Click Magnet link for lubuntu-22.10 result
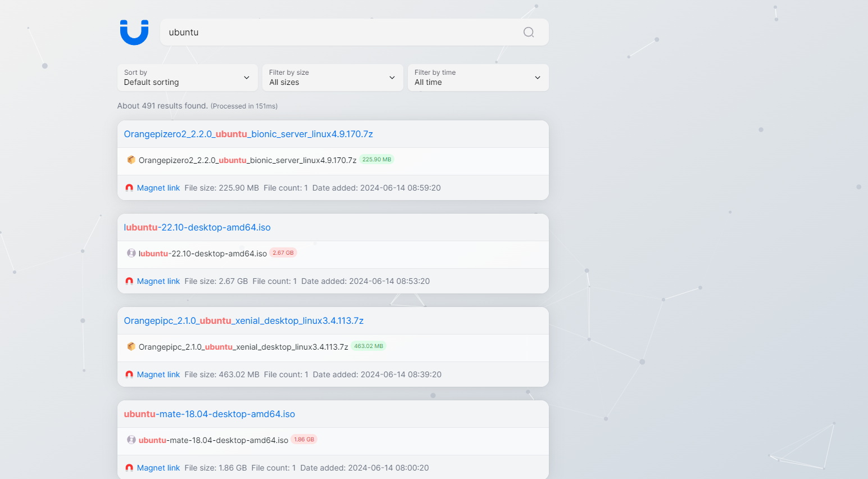The width and height of the screenshot is (868, 479). pos(158,281)
